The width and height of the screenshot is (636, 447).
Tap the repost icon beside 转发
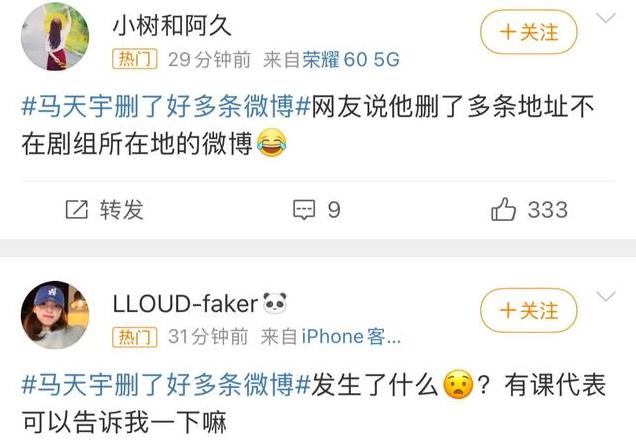(x=77, y=210)
